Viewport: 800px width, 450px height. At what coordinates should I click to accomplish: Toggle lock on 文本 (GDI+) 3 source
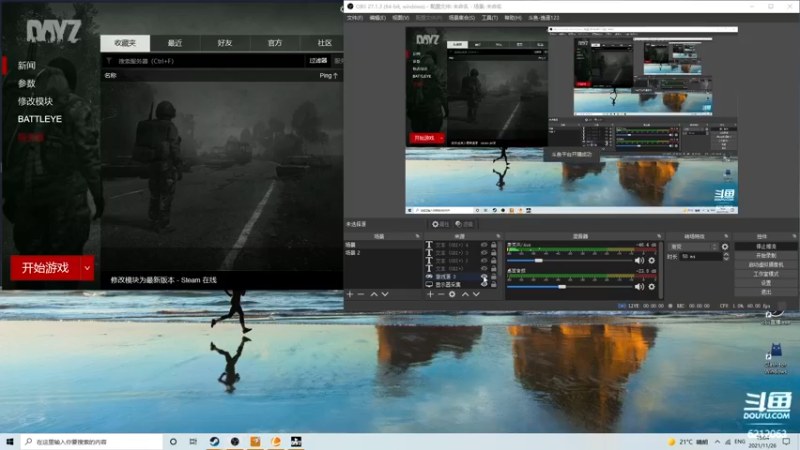pos(493,253)
